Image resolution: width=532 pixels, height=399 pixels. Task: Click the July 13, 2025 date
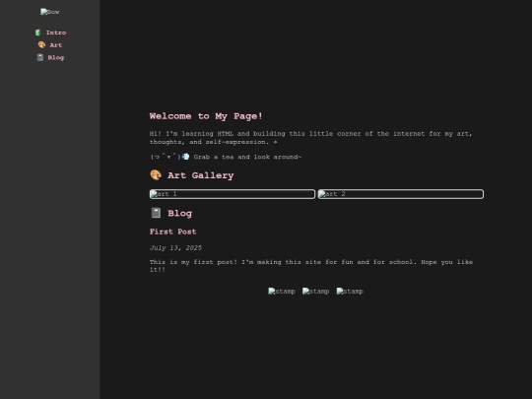pyautogui.click(x=175, y=248)
